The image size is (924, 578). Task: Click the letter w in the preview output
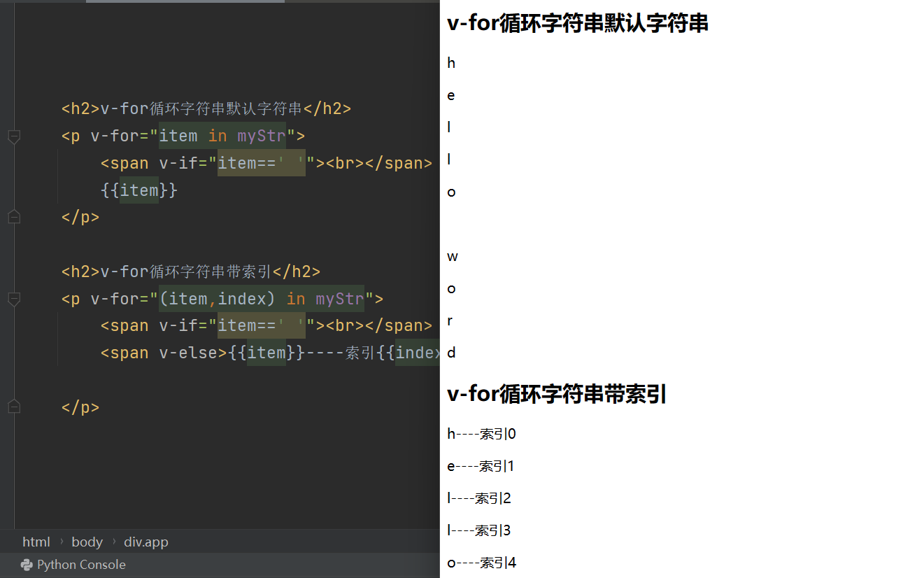click(453, 256)
